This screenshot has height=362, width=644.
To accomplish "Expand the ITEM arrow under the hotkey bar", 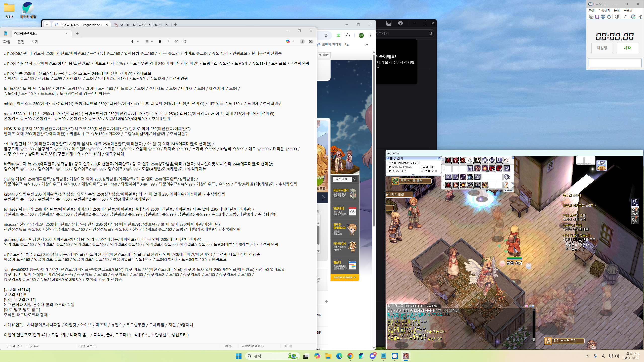I will click(505, 190).
